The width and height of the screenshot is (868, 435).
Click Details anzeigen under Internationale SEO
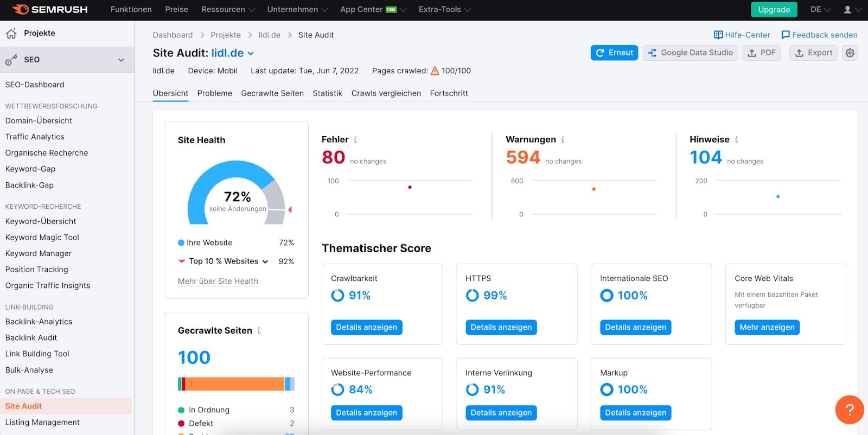(636, 327)
